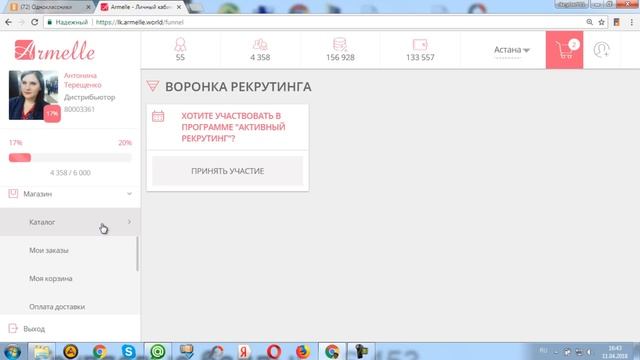This screenshot has height=360, width=640.
Task: Open Yandex browser from taskbar
Action: pos(244,351)
